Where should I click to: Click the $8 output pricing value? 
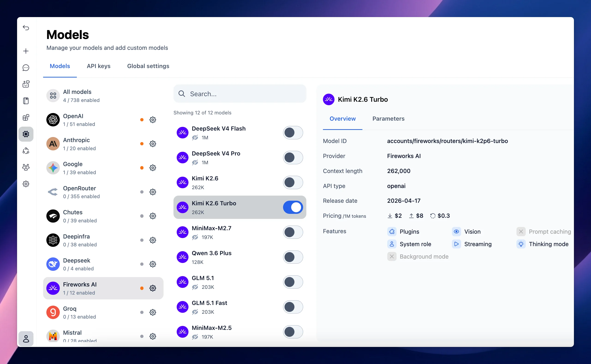click(419, 216)
